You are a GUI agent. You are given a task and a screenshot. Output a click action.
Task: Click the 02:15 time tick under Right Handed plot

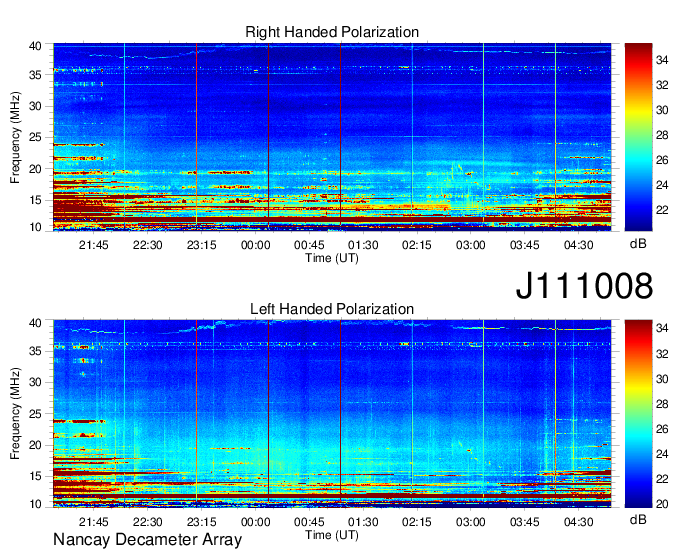pyautogui.click(x=417, y=245)
